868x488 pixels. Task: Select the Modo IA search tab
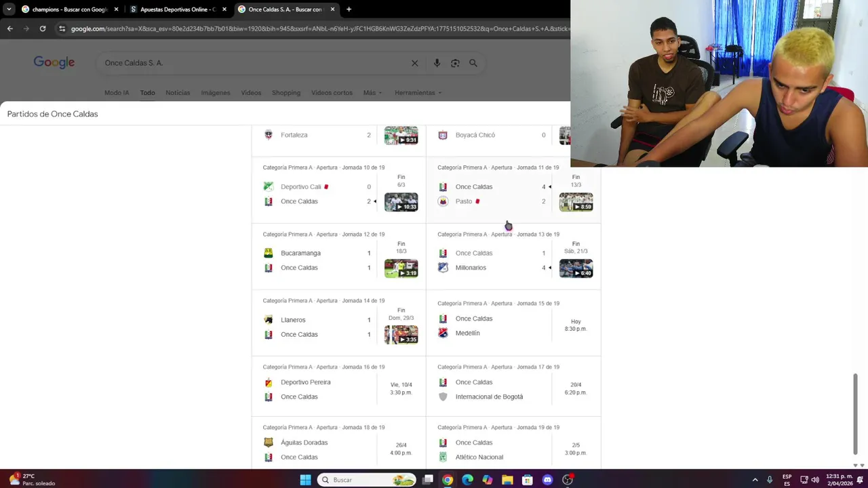coord(117,93)
